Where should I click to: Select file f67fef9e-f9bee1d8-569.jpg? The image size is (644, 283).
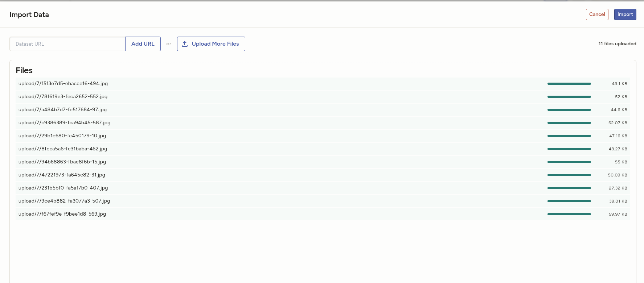coord(62,214)
